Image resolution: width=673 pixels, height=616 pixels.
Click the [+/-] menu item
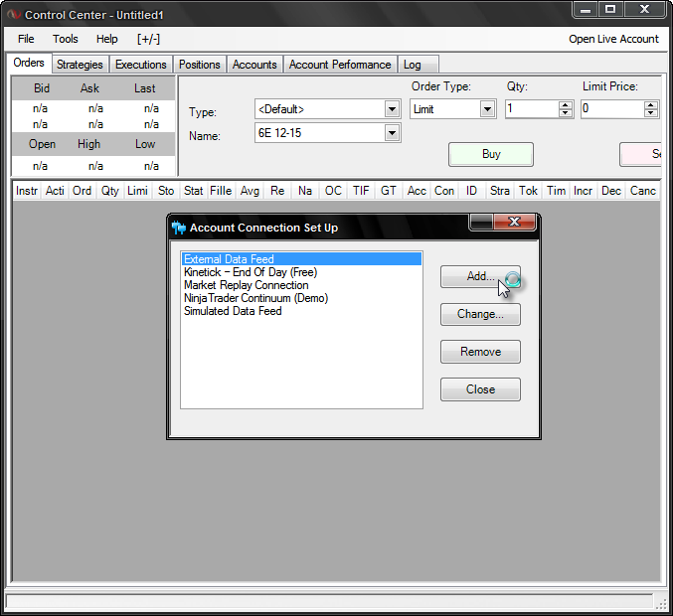tap(148, 39)
